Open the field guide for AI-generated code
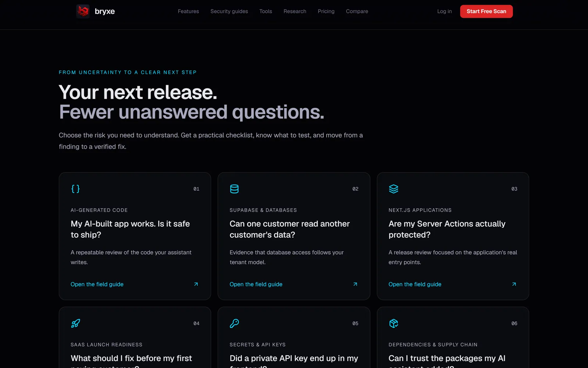The image size is (588, 368). [97, 284]
